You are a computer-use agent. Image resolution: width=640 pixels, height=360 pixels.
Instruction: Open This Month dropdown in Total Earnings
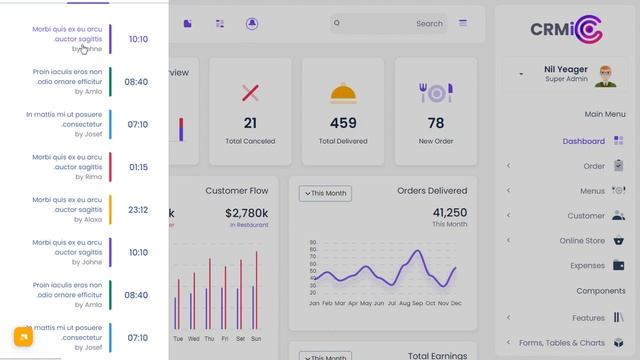[325, 356]
